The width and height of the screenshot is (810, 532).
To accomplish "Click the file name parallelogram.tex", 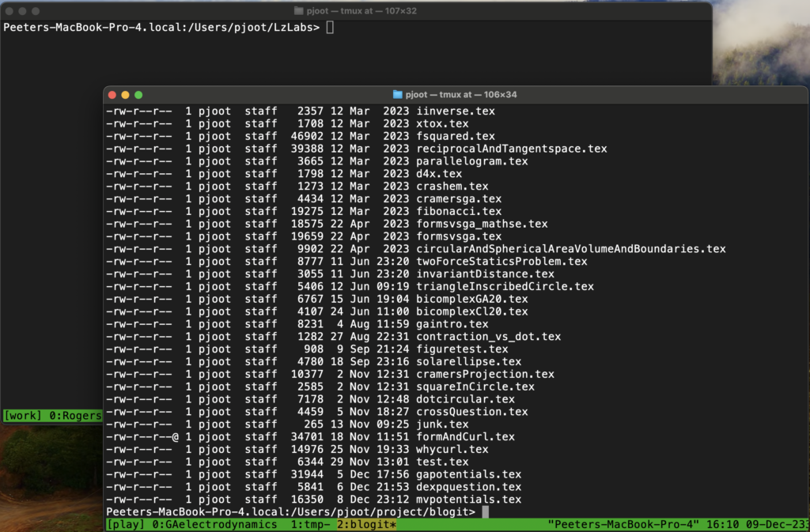I will point(472,161).
